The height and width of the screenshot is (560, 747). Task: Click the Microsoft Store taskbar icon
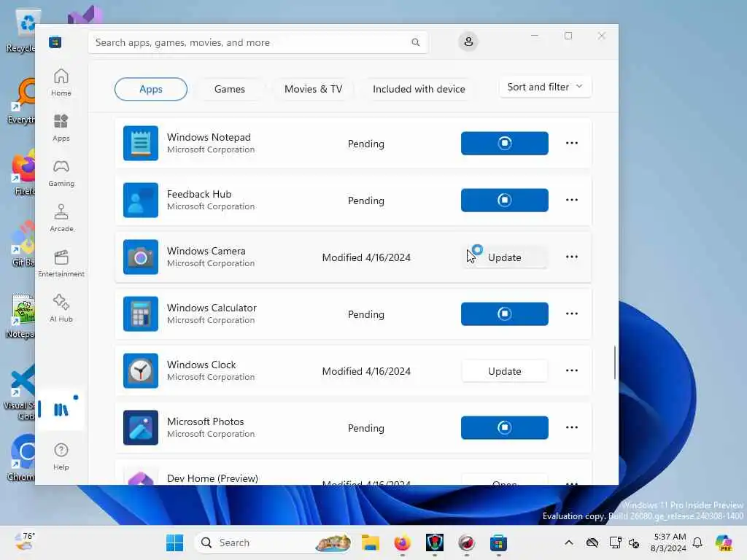(x=498, y=542)
